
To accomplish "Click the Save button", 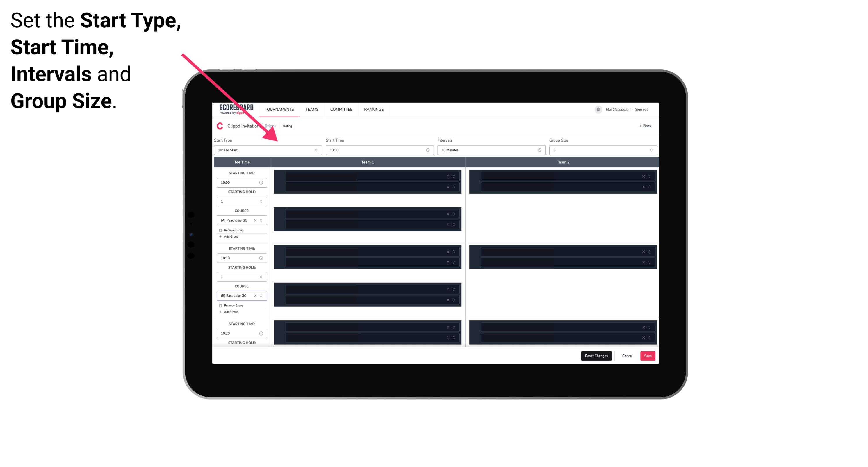I will point(648,355).
